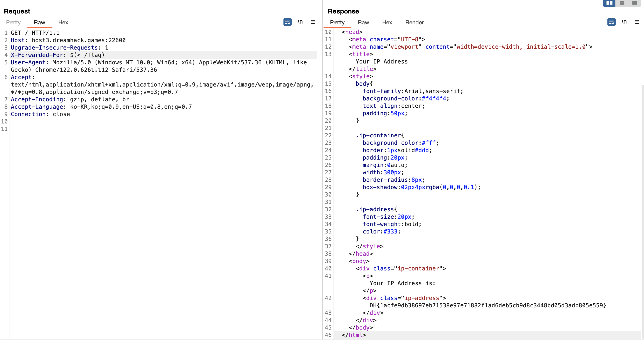Toggle syntax highlighting for the Request
The height and width of the screenshot is (340, 644).
click(288, 22)
